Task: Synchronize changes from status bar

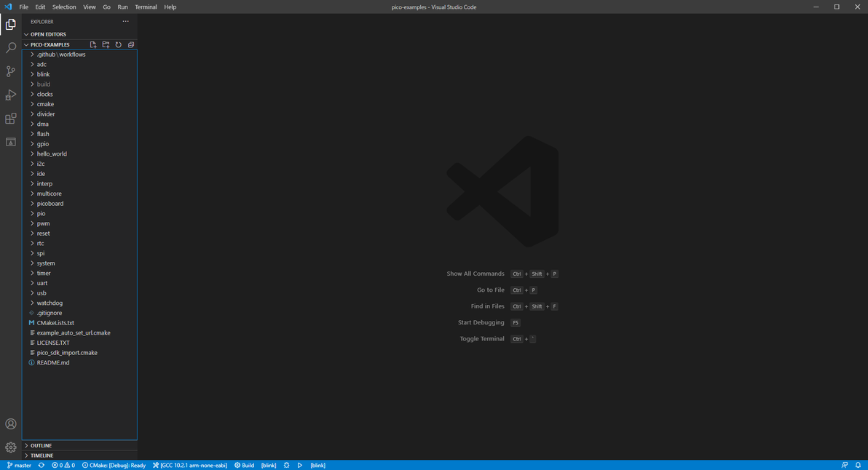Action: (42, 466)
